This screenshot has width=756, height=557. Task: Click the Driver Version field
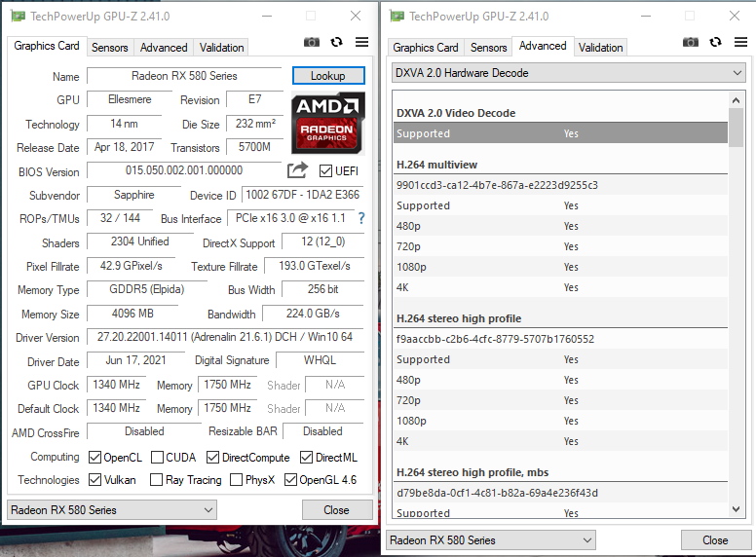(225, 337)
